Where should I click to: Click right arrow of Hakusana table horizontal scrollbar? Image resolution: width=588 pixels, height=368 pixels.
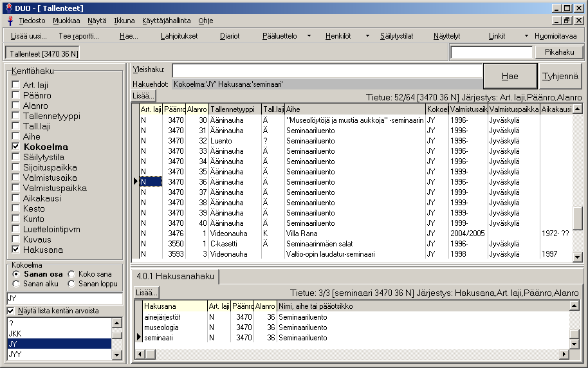pos(564,354)
